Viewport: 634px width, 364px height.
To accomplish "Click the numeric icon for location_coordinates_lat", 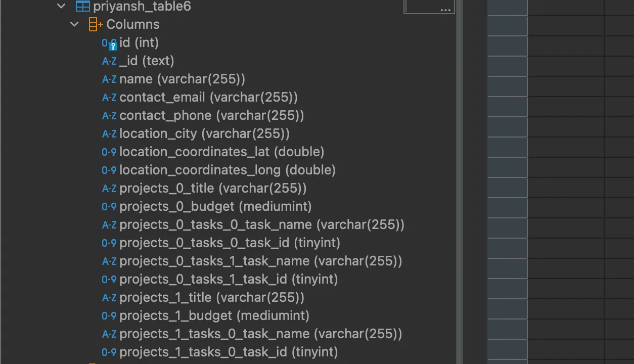I will click(x=109, y=152).
